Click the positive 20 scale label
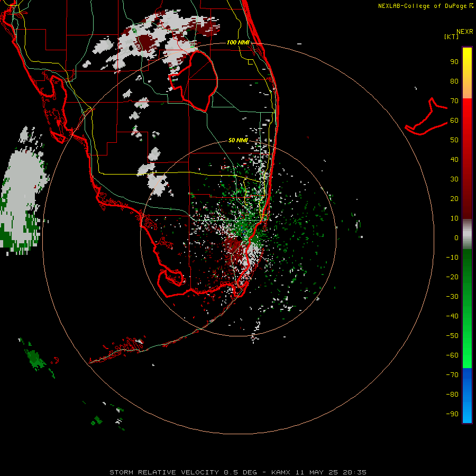Viewport: 476px width, 476px height. 454,199
